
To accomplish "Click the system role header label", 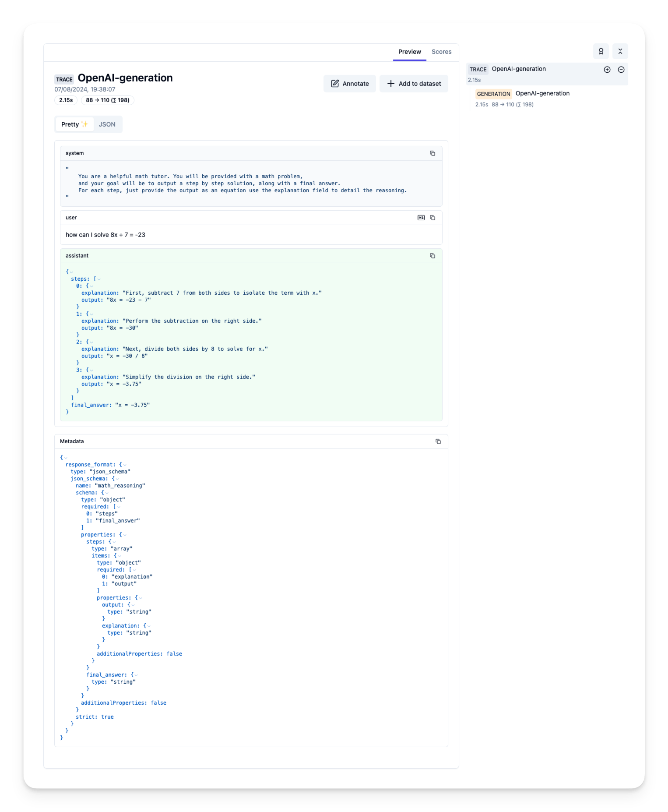I will [74, 153].
